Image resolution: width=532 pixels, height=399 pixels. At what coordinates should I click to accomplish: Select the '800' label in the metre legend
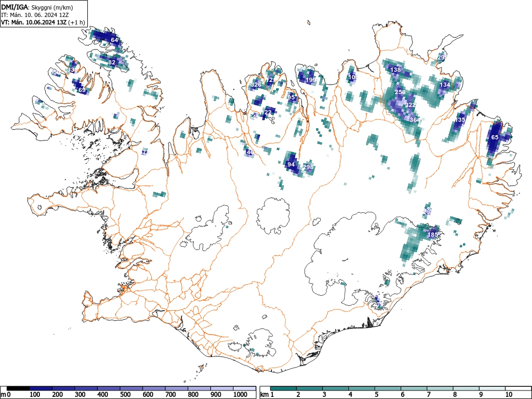coord(193,395)
